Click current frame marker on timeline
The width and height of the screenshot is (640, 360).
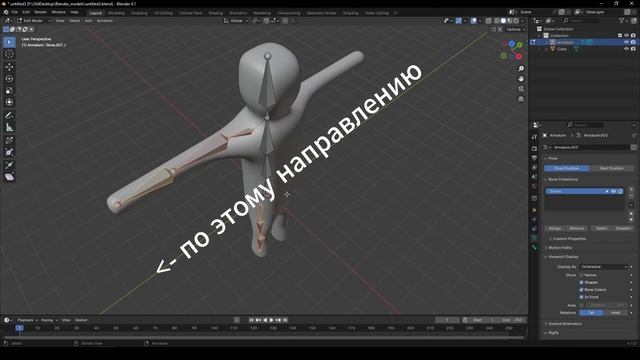click(19, 328)
